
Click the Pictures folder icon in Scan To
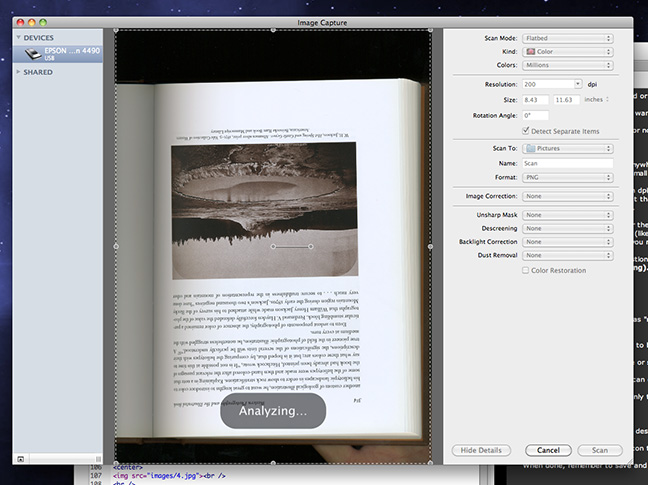point(531,148)
